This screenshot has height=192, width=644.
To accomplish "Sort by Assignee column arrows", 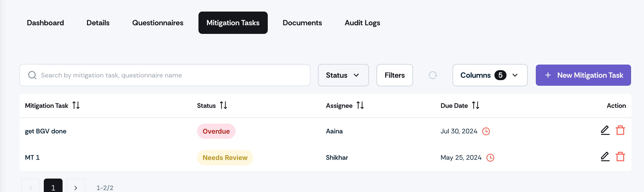I will [x=360, y=105].
